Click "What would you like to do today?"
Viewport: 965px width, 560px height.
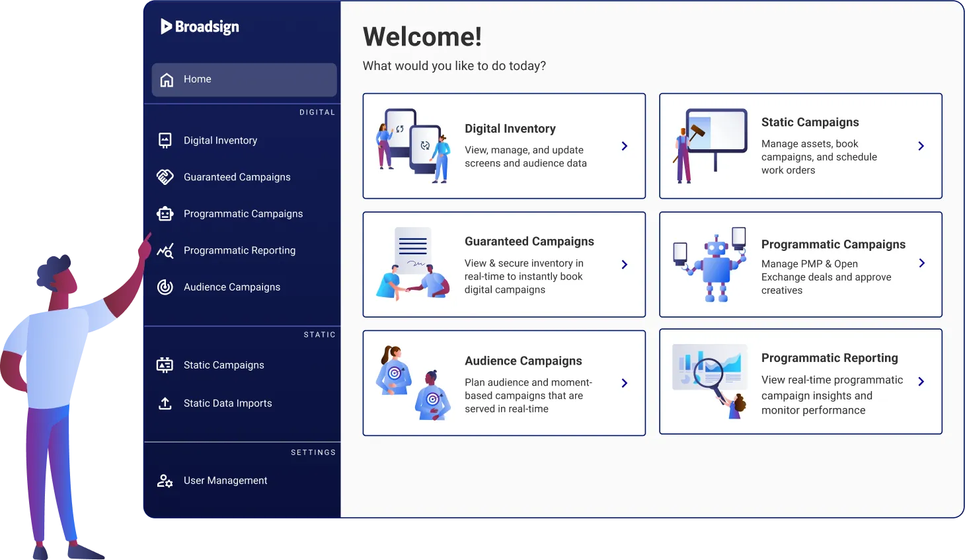pos(455,66)
